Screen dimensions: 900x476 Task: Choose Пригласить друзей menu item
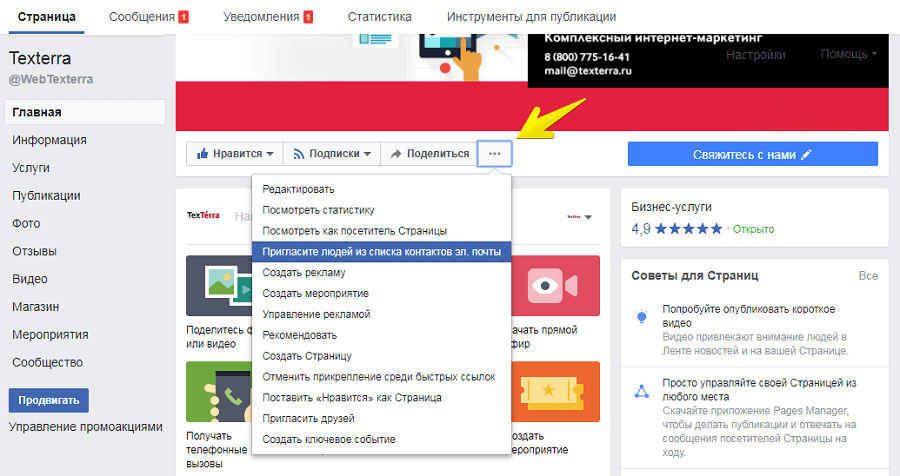point(381,418)
